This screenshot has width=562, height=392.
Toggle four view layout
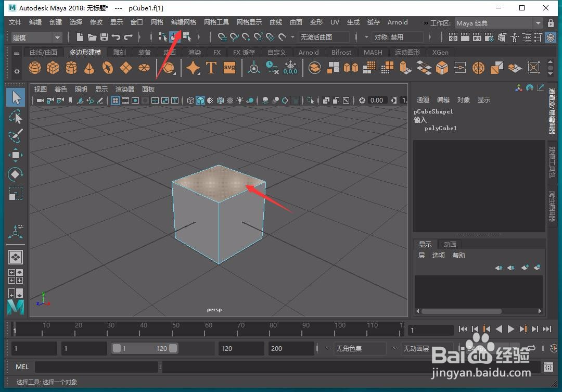16,276
